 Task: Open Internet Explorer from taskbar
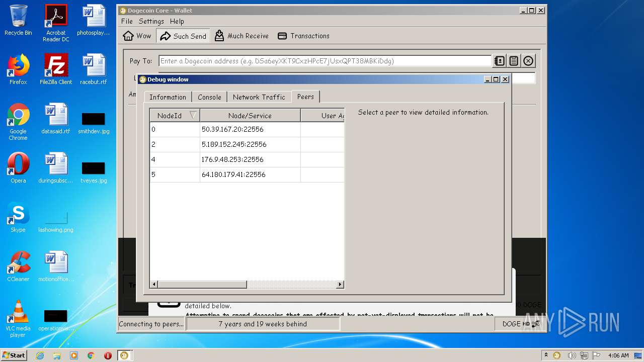(x=40, y=355)
